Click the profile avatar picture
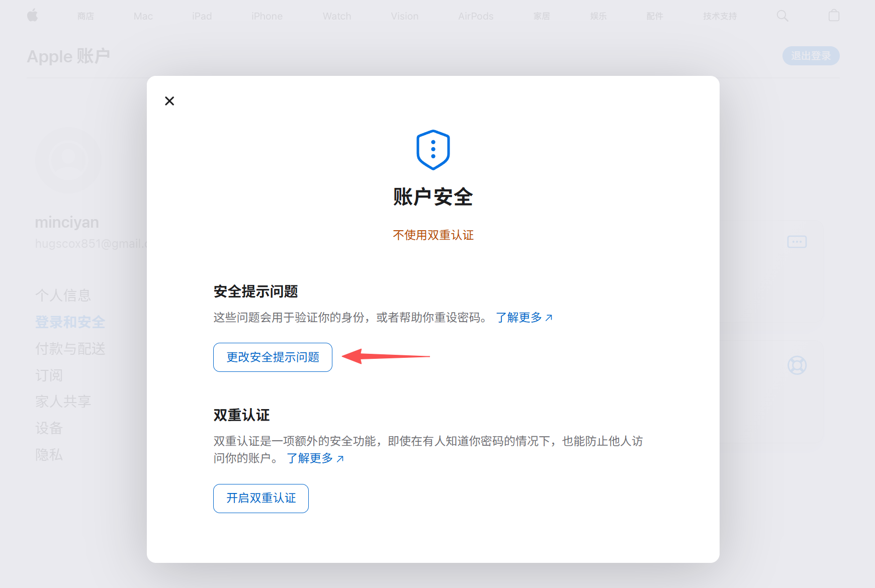Image resolution: width=875 pixels, height=588 pixels. (68, 160)
